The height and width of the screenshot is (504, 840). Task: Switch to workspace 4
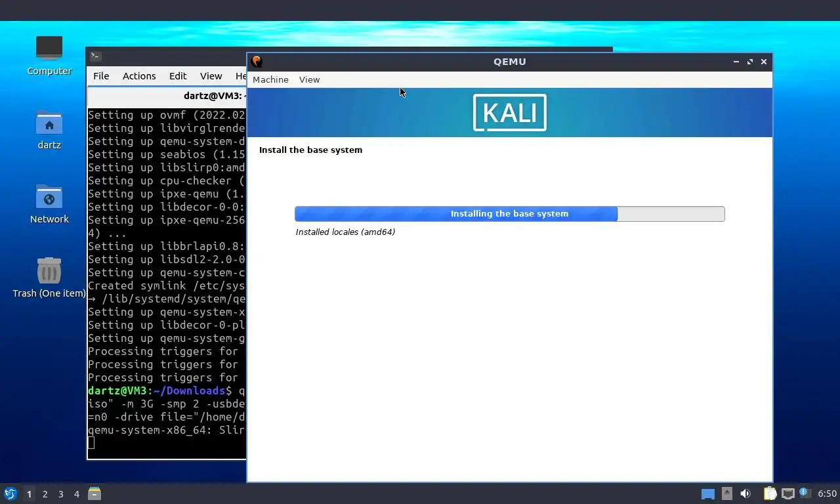click(76, 494)
